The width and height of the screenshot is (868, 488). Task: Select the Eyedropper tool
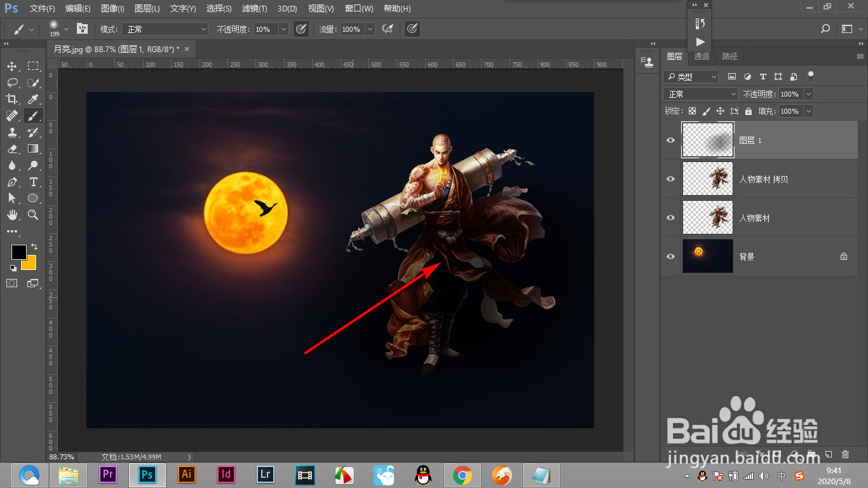pos(33,99)
